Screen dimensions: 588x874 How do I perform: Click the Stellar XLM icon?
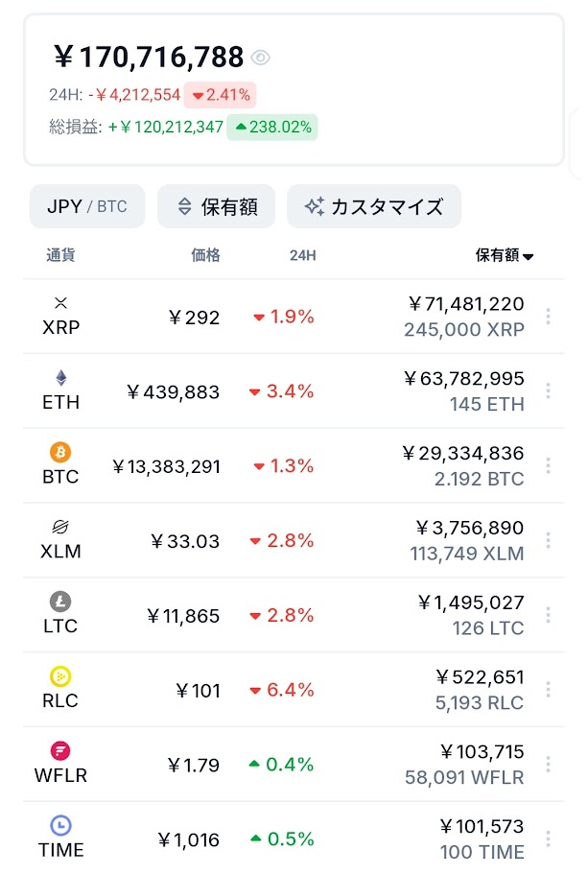[60, 527]
